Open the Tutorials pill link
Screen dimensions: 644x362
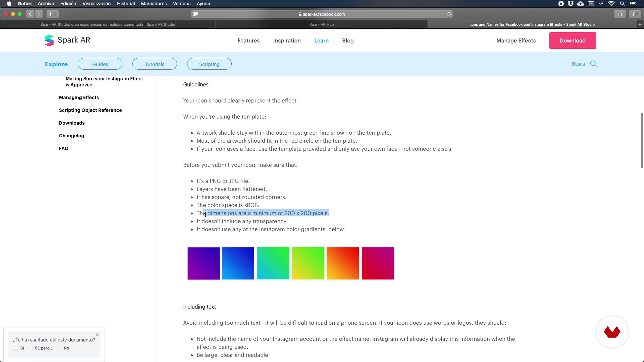click(154, 64)
